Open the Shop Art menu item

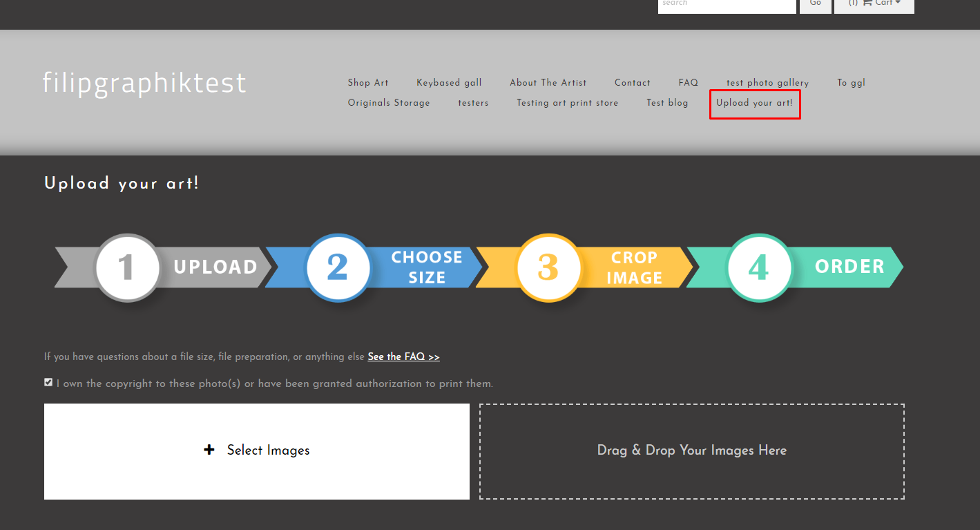[368, 83]
